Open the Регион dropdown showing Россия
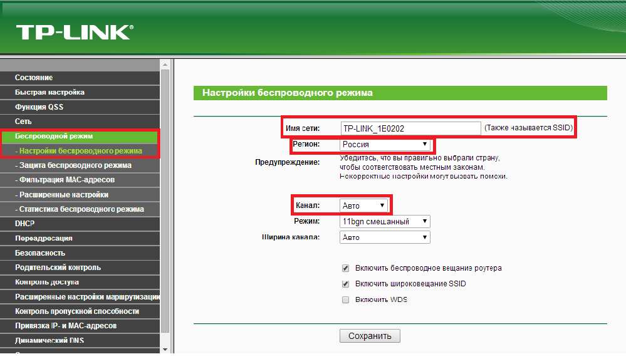Screen dimensions: 626x364 coord(385,145)
